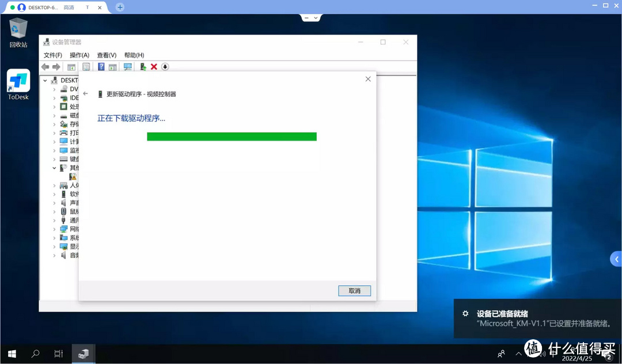Open the 文件(F) menu

coord(53,55)
